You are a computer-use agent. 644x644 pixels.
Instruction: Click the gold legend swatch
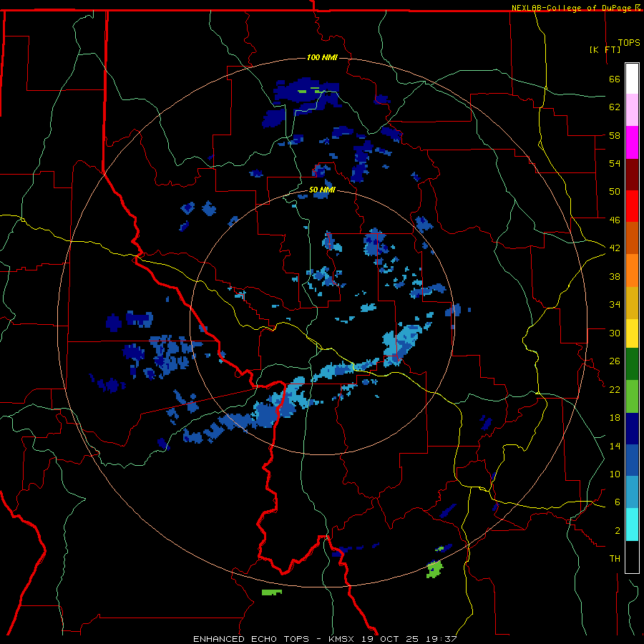click(x=632, y=303)
